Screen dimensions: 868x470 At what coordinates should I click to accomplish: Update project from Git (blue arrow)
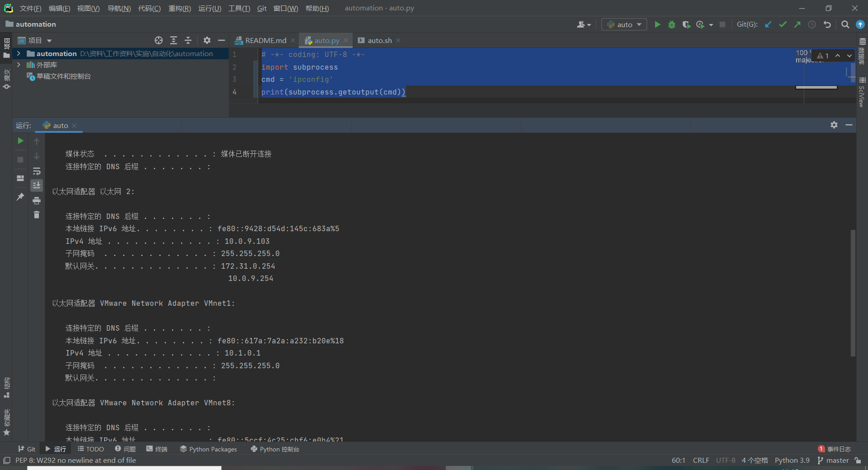pyautogui.click(x=768, y=24)
